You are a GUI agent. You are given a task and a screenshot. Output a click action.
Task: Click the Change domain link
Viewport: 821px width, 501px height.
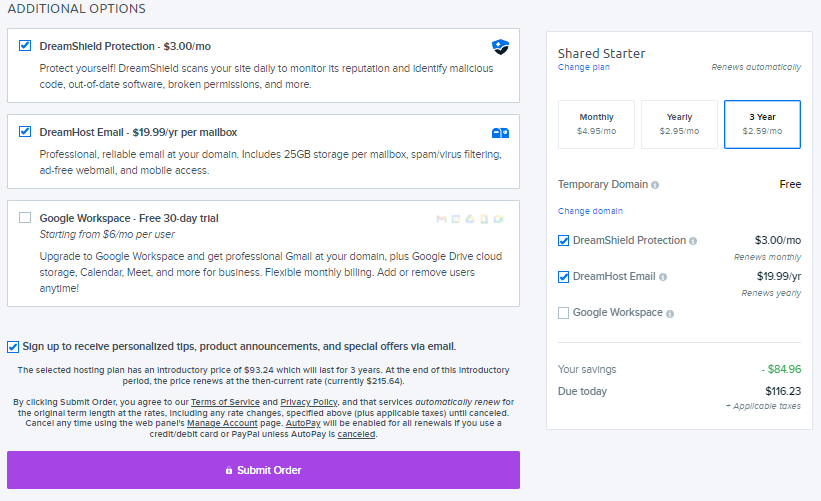[590, 211]
